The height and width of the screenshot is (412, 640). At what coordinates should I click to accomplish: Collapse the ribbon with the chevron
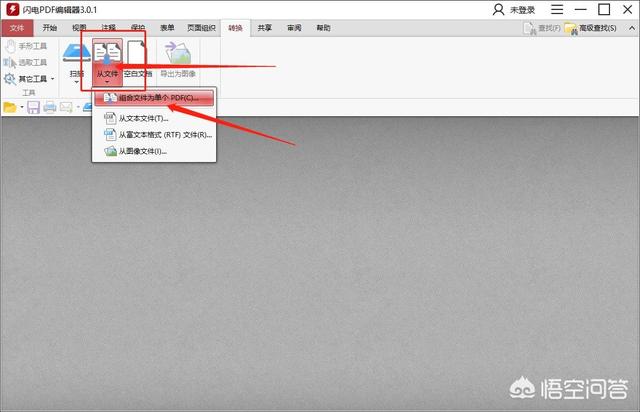[632, 28]
